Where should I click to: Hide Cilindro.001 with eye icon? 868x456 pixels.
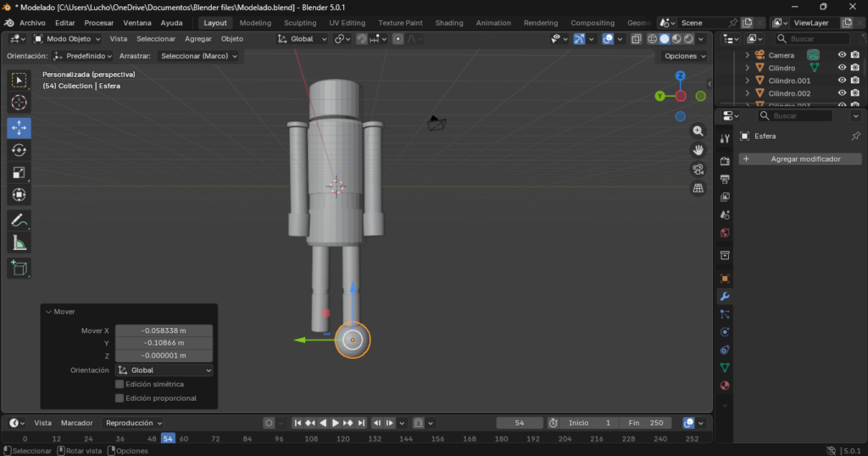[842, 81]
